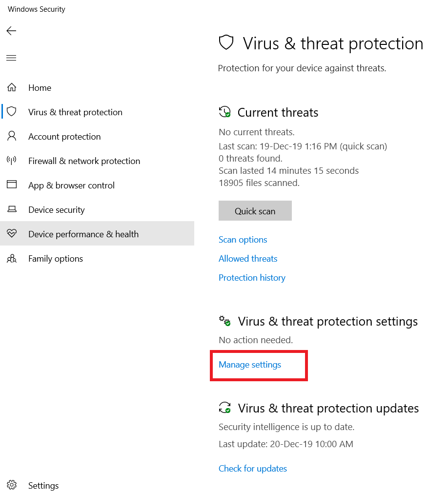Click the Settings gear icon
448x494 pixels.
click(x=12, y=485)
